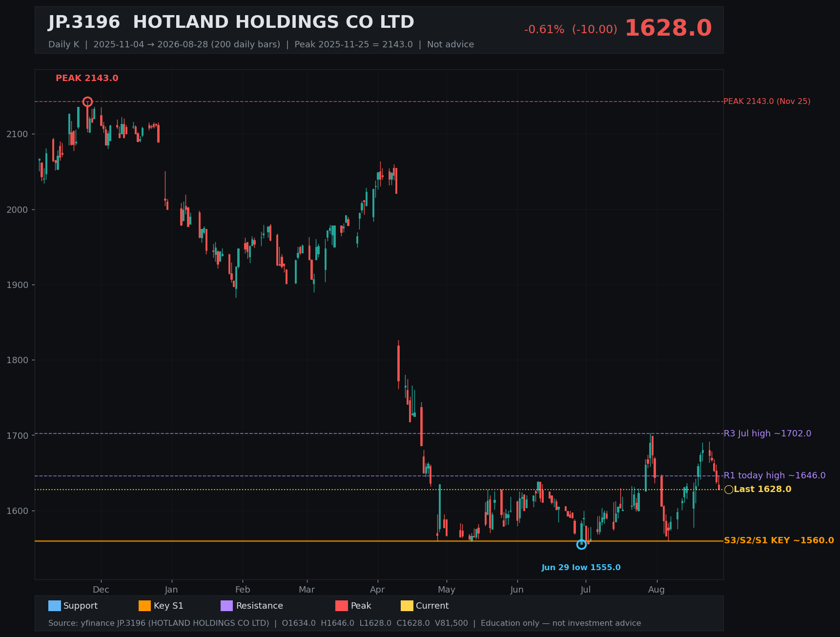Screen dimensions: 840x637
Task: Click the "Resistance" legend label
Action: click(x=260, y=606)
